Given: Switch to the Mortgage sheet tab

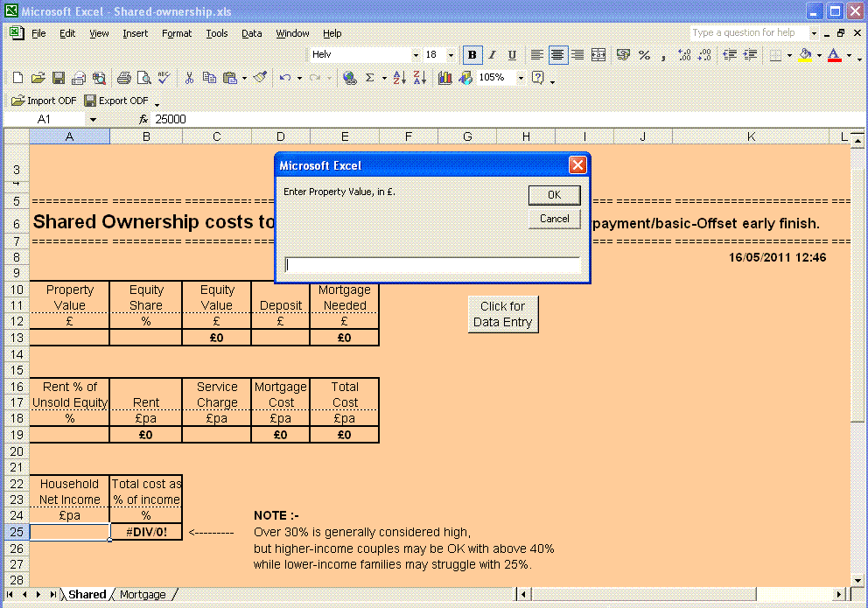Looking at the screenshot, I should click(143, 595).
